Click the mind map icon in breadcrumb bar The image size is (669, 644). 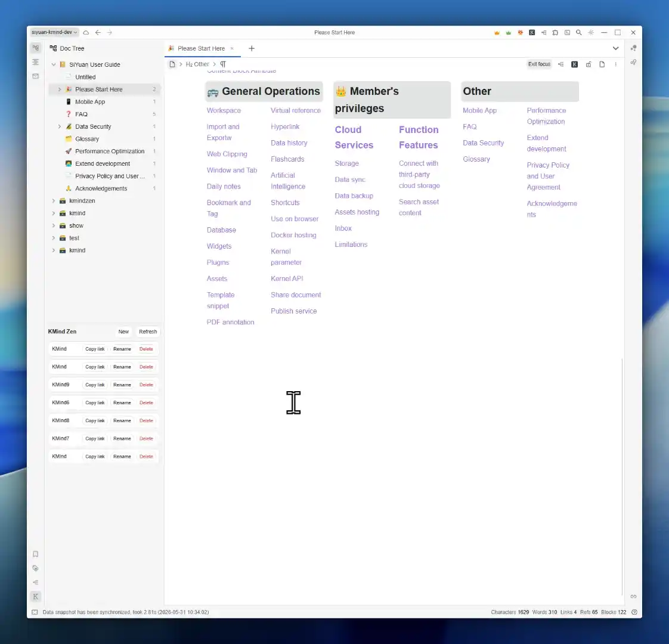(x=560, y=64)
